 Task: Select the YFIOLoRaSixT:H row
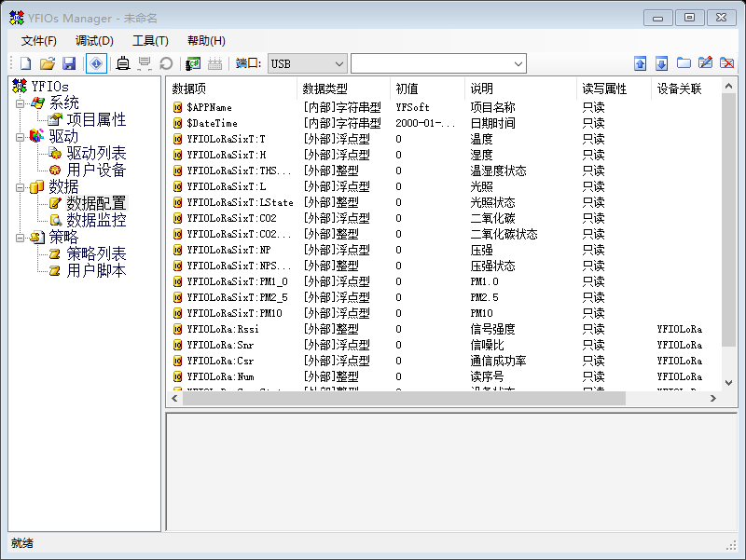[444, 155]
